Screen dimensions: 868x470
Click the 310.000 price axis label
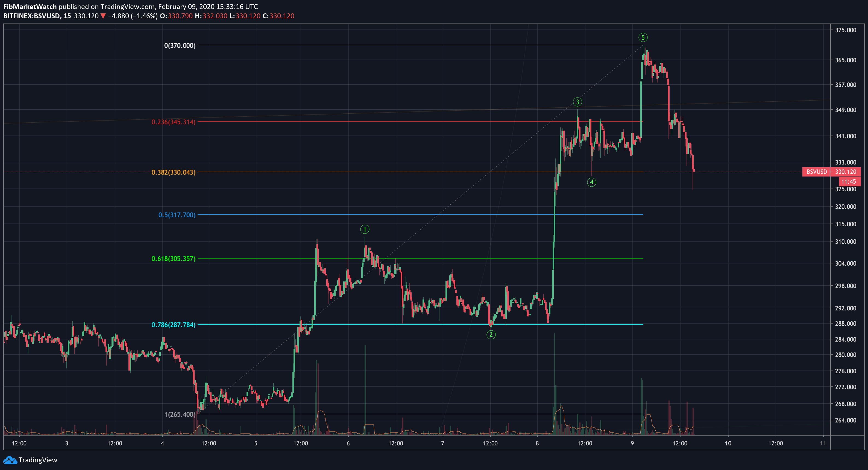point(845,242)
